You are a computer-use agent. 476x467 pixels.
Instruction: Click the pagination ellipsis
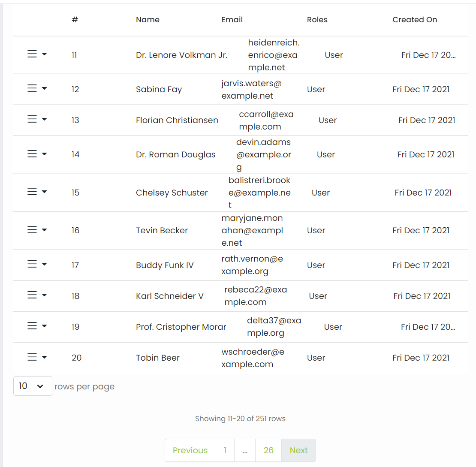(x=245, y=450)
